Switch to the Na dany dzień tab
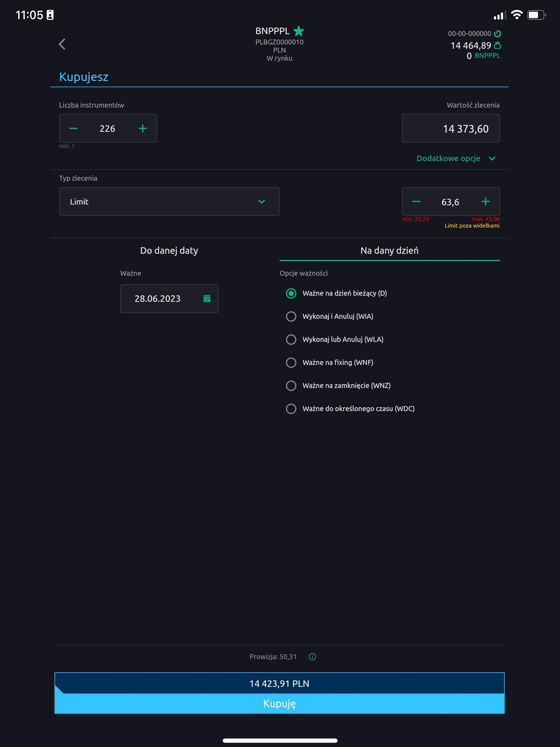 (389, 250)
